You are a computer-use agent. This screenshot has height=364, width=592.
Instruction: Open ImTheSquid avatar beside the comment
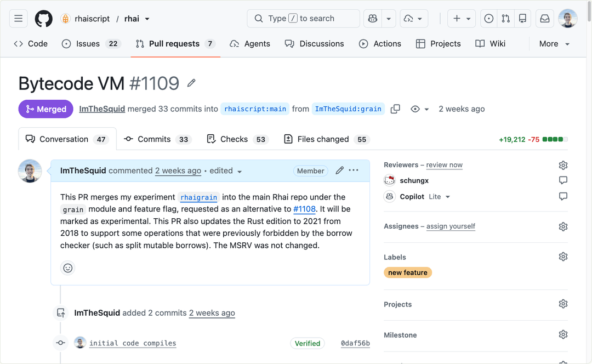coord(30,171)
